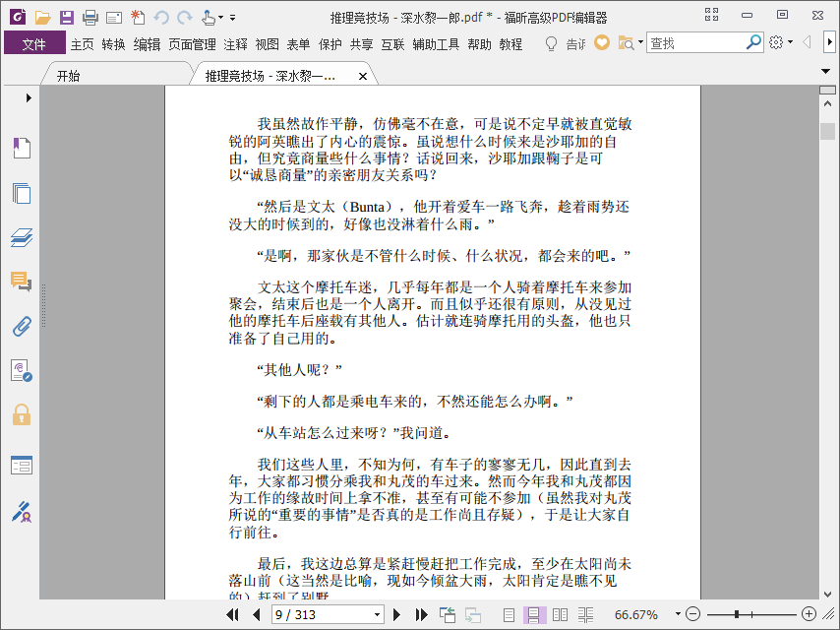Open the 保护 ribbon tab
This screenshot has height=630, width=840.
click(330, 44)
